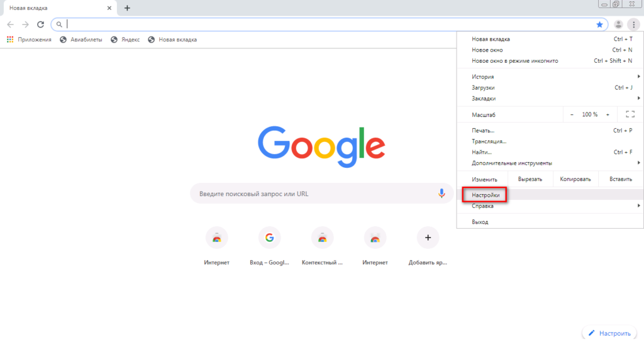
Task: Click Вырезать in the edit row
Action: pyautogui.click(x=530, y=179)
